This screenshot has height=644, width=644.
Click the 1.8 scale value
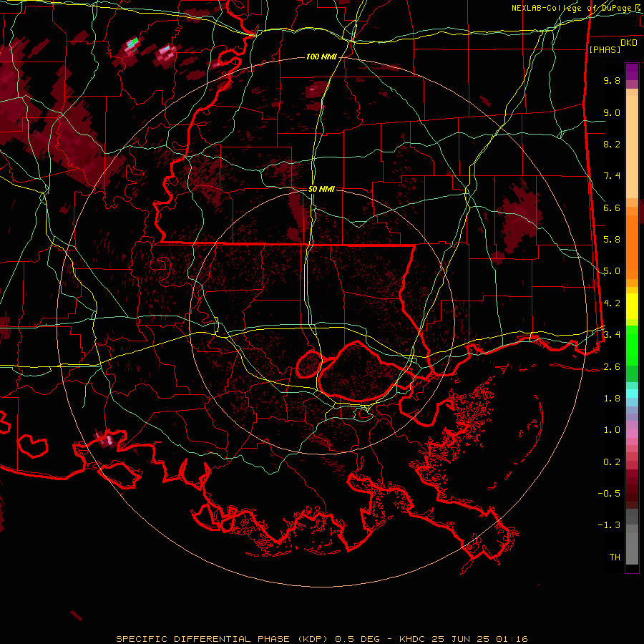point(612,399)
